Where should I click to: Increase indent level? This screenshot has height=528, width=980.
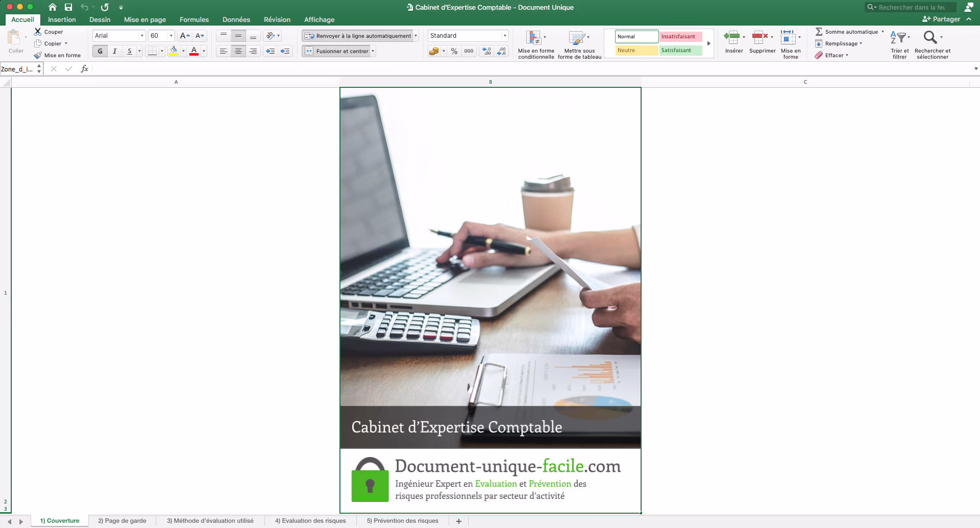(285, 51)
